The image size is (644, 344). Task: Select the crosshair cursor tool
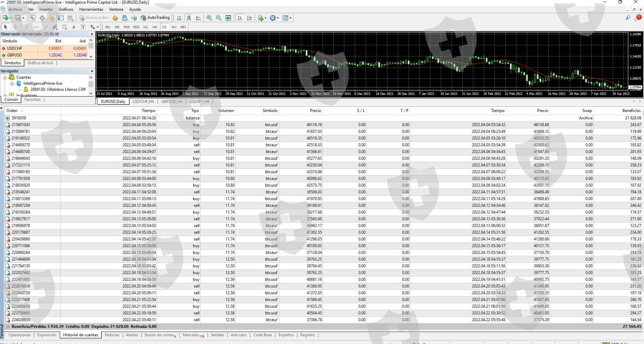(x=15, y=27)
